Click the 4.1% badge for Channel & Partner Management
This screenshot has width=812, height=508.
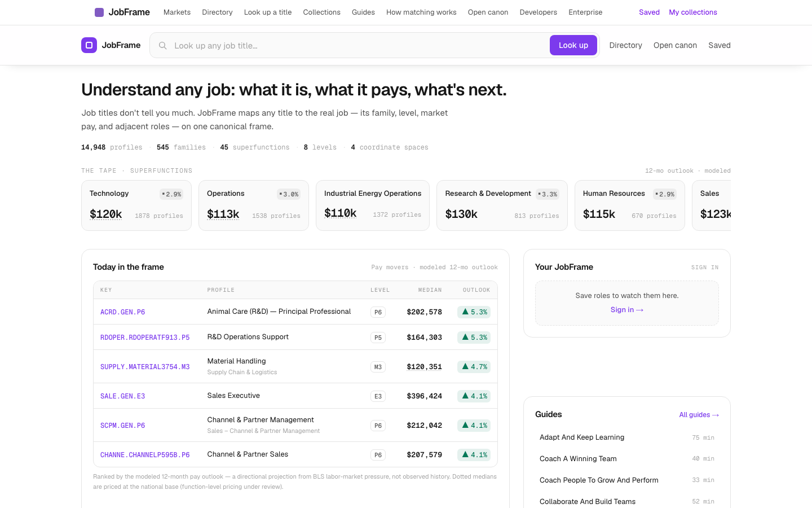(474, 426)
